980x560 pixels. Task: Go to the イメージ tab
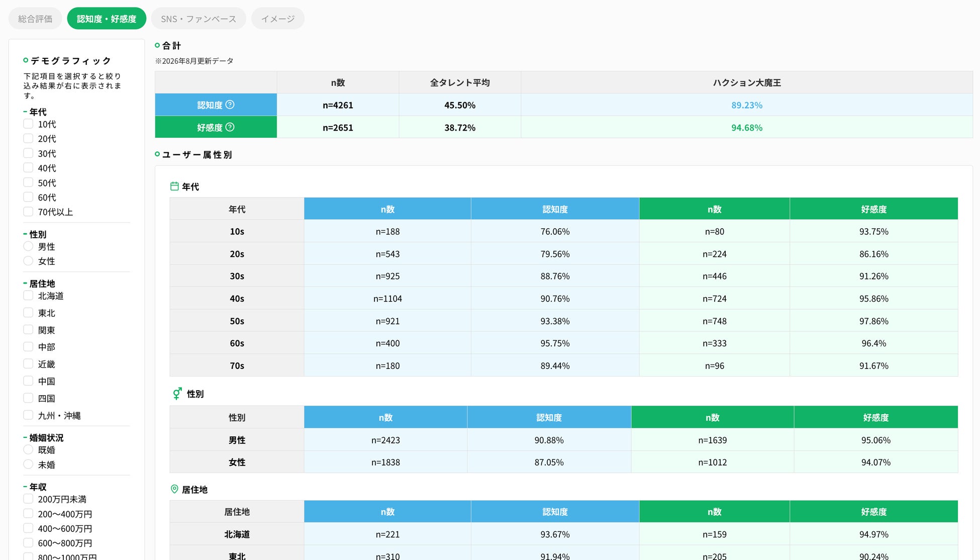(x=278, y=19)
